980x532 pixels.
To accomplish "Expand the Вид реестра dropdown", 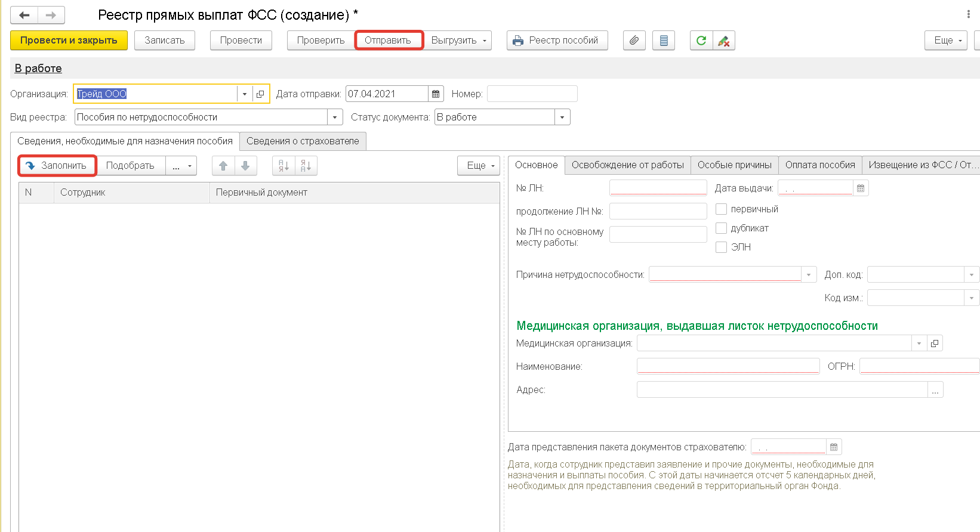I will tap(335, 117).
